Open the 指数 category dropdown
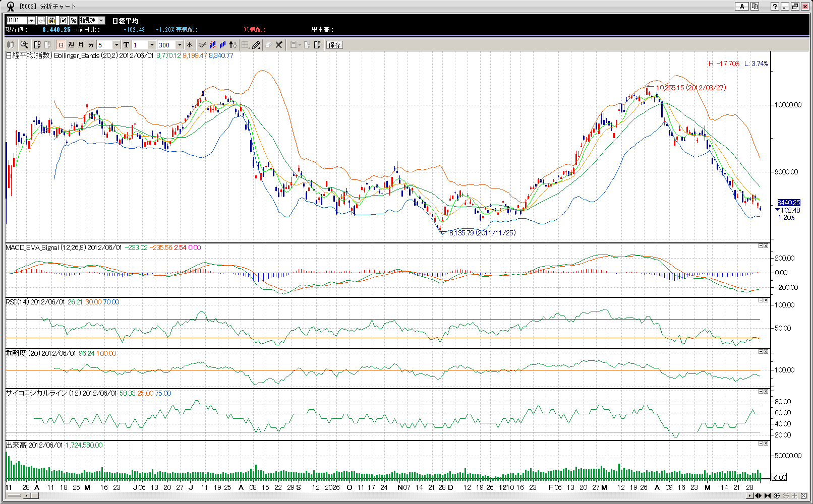This screenshot has width=813, height=504. pyautogui.click(x=101, y=20)
